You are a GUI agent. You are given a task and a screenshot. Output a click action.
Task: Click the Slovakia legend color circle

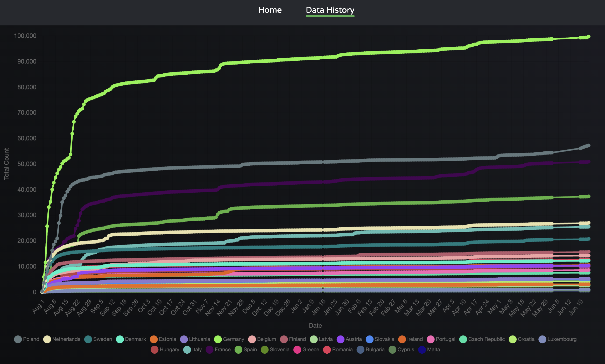click(369, 339)
